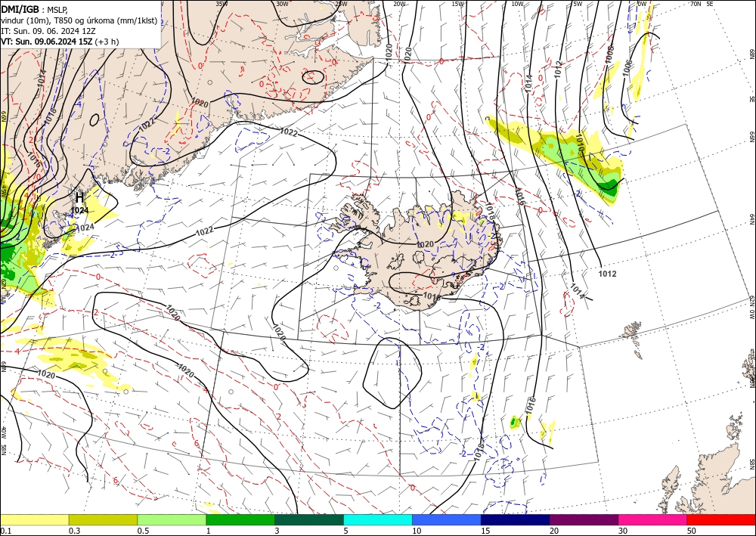
Task: Select the light green 0.5 legend swatch
Action: tap(172, 519)
